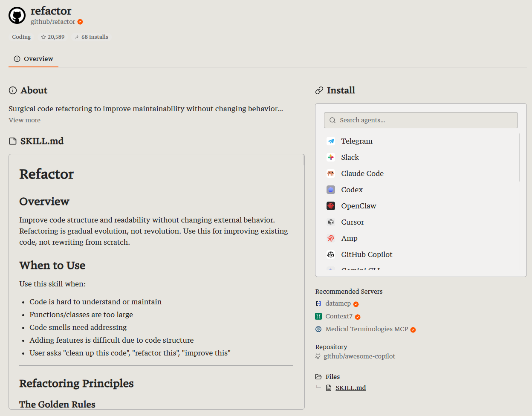Viewport: 532px width, 416px height.
Task: Click the OpenClaw icon in the agent list
Action: pos(331,206)
